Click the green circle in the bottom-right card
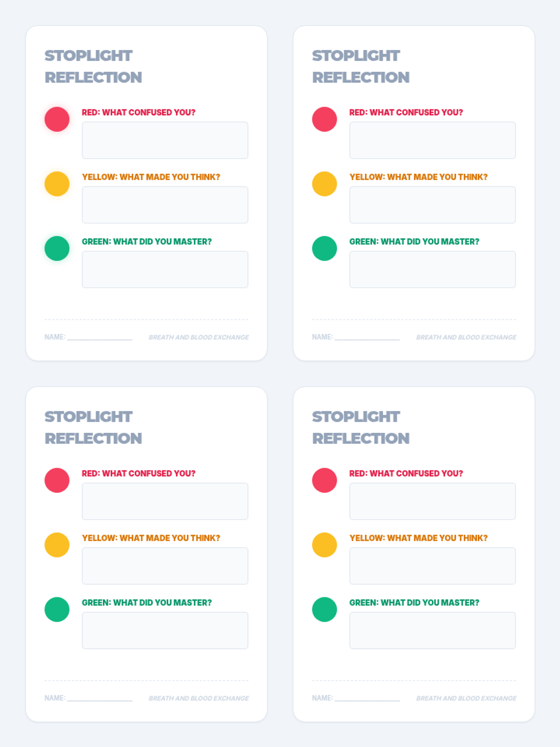 (324, 609)
